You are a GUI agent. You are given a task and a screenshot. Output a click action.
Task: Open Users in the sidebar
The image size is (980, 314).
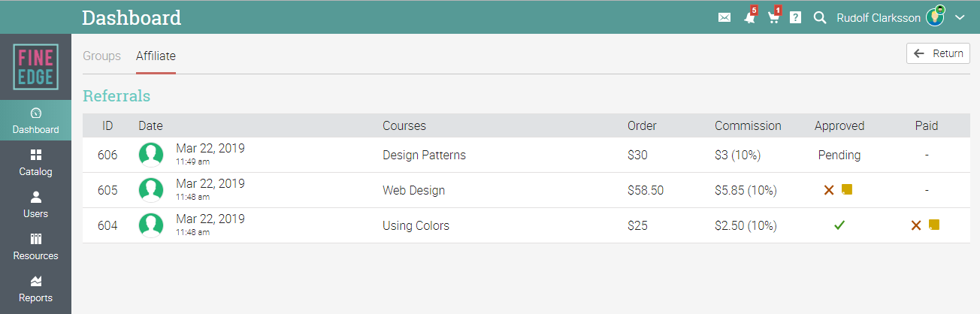(x=35, y=204)
